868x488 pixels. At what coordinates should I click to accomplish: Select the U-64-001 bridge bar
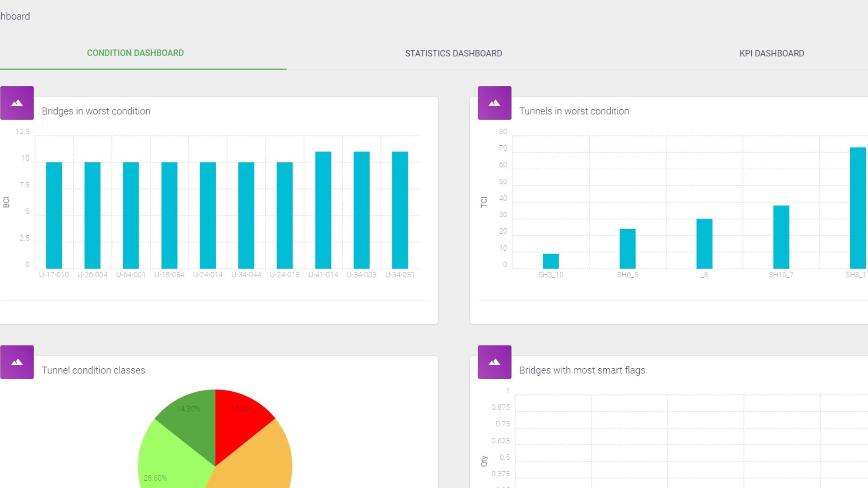[x=131, y=215]
